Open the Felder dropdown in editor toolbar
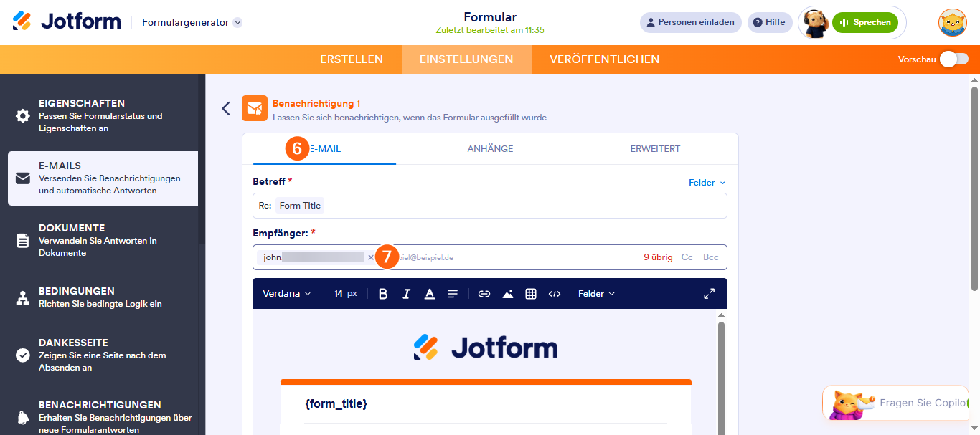The image size is (980, 435). tap(597, 294)
